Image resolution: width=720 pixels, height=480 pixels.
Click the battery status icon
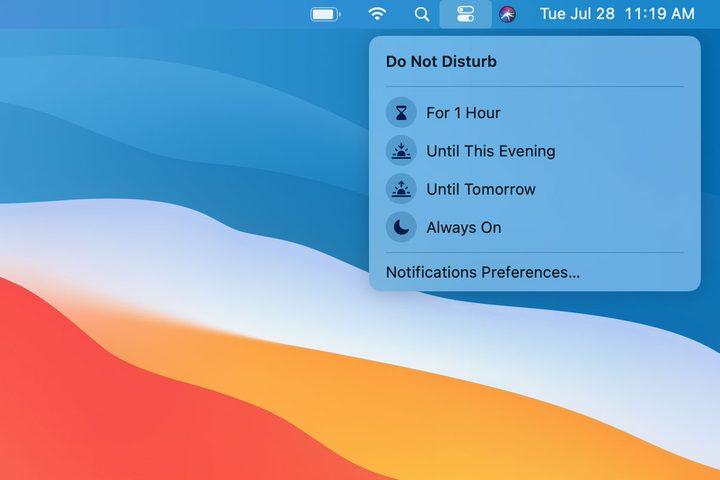[326, 15]
